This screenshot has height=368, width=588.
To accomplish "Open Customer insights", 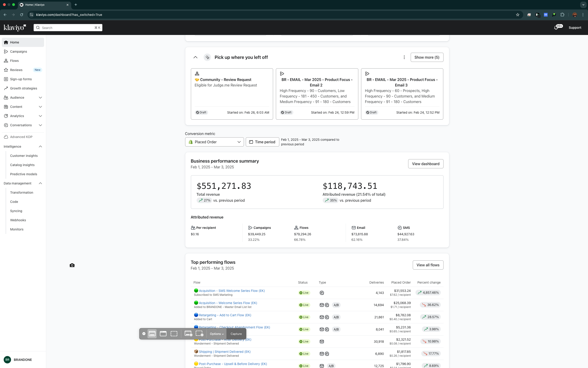I will [x=24, y=156].
